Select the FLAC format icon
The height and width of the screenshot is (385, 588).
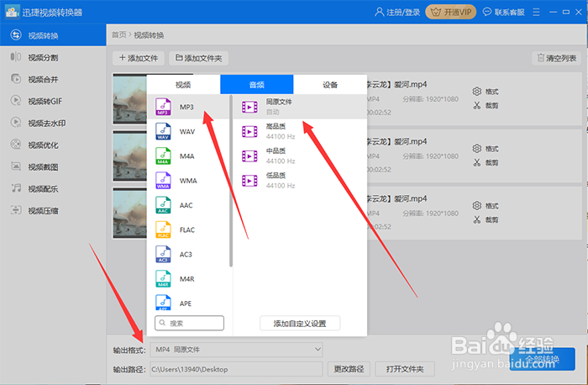coord(163,229)
